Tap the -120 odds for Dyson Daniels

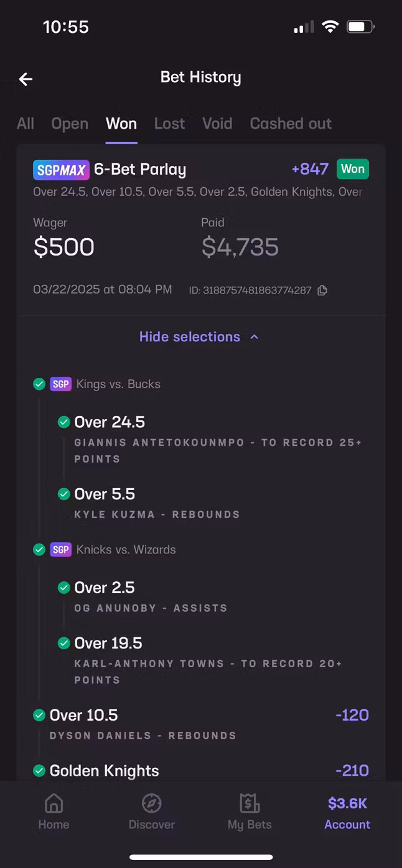click(352, 715)
